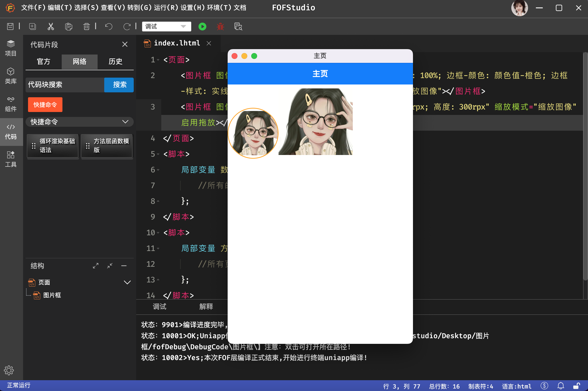The width and height of the screenshot is (588, 391).
Task: Click the file search preview icon
Action: (x=238, y=27)
